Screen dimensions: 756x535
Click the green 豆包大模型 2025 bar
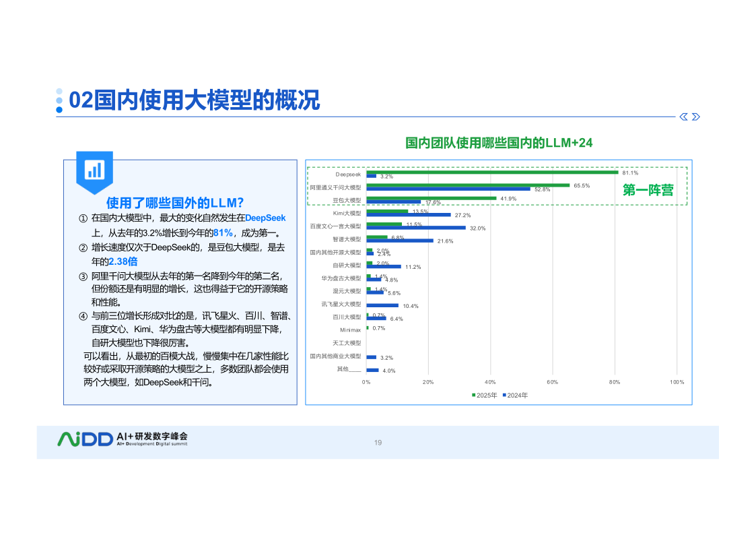pyautogui.click(x=432, y=198)
